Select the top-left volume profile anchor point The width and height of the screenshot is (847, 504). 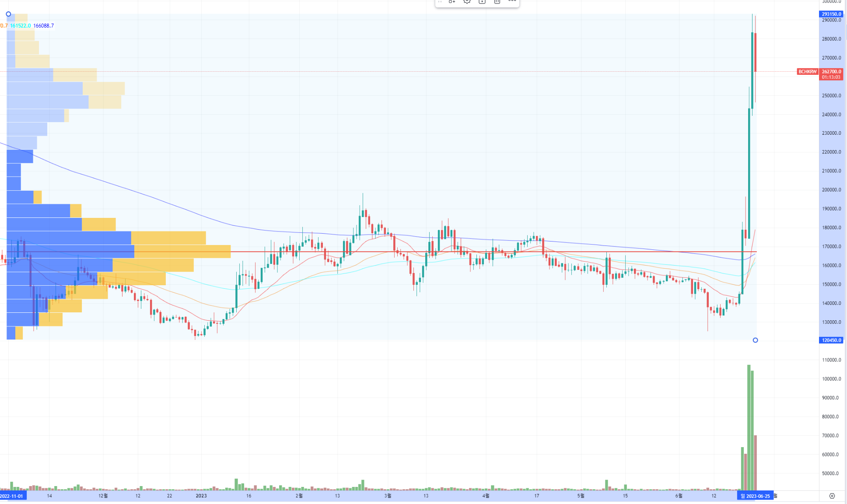[x=8, y=14]
